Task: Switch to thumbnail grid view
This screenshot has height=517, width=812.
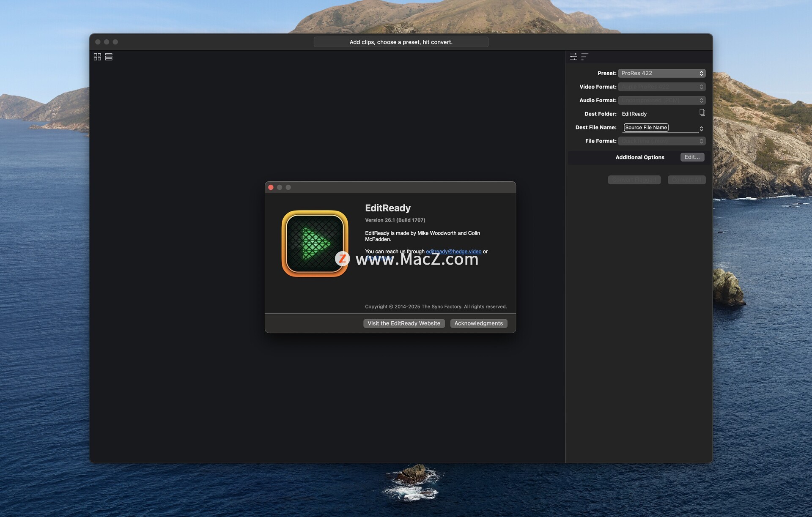Action: [x=97, y=57]
